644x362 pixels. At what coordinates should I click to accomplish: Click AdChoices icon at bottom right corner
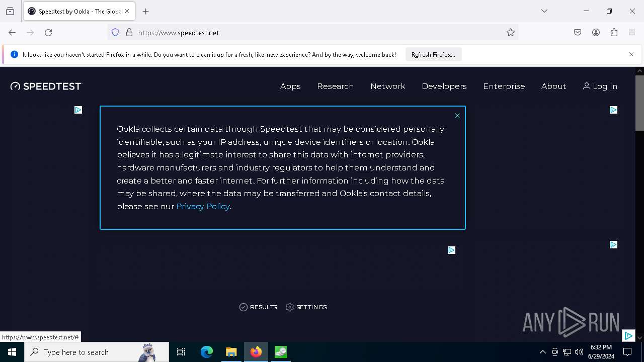click(628, 335)
